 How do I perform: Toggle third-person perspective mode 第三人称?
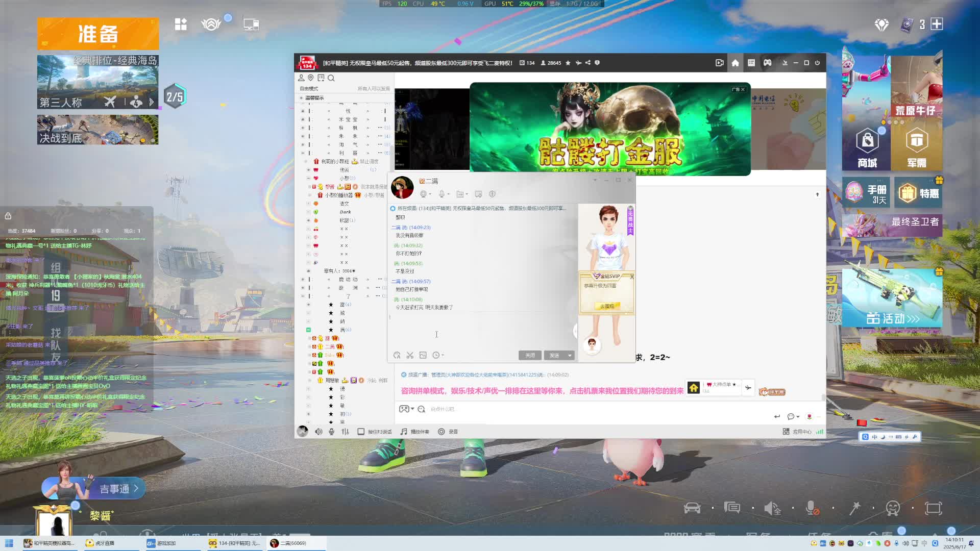tap(61, 103)
